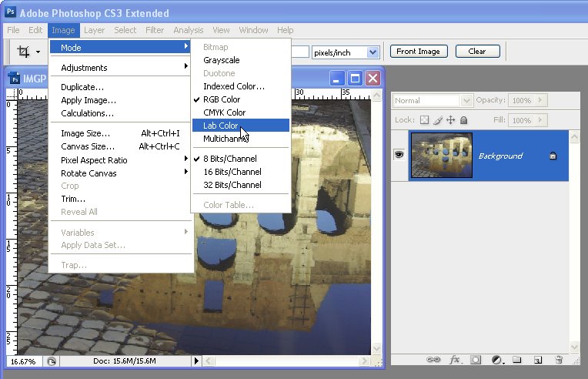The height and width of the screenshot is (379, 588).
Task: Open Image Size… dialog
Action: point(120,133)
